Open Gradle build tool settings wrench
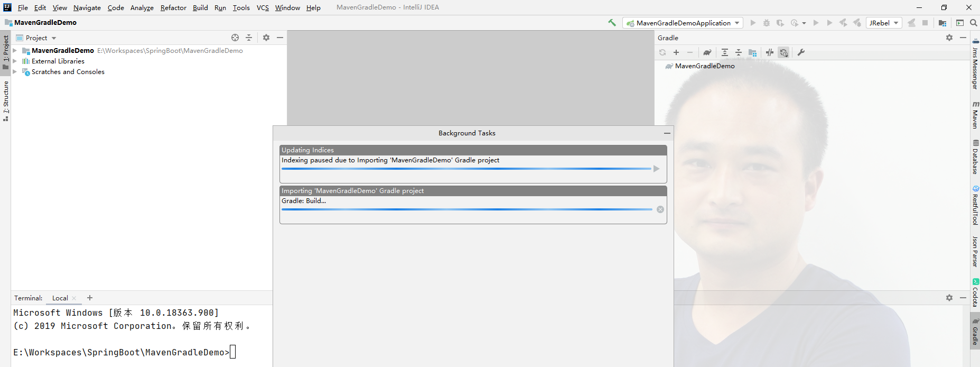 [x=801, y=52]
